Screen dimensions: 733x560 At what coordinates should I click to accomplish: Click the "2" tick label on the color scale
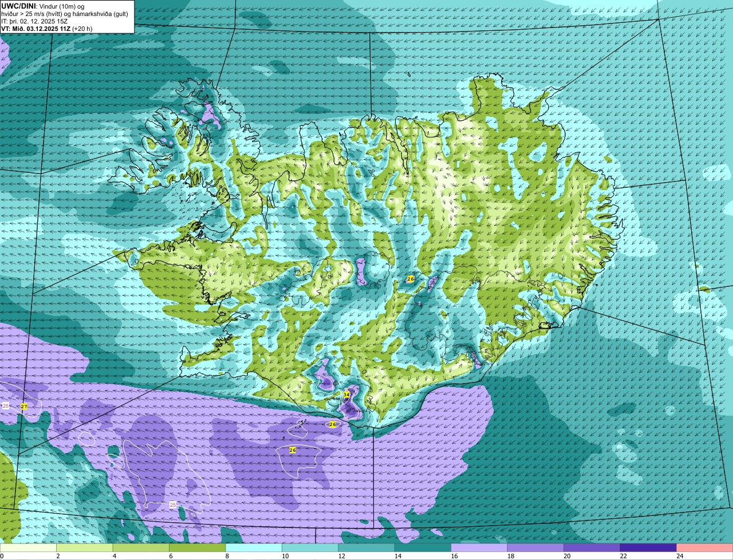pos(58,556)
